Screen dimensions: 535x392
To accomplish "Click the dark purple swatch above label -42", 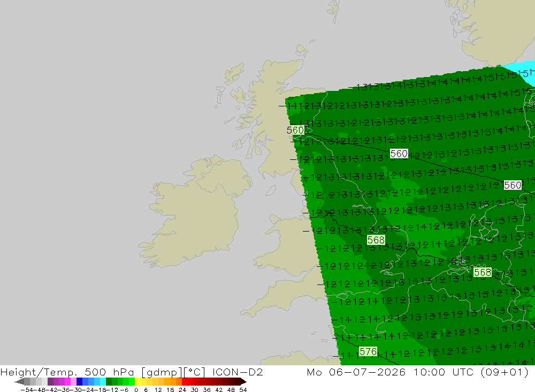I will tap(50, 381).
